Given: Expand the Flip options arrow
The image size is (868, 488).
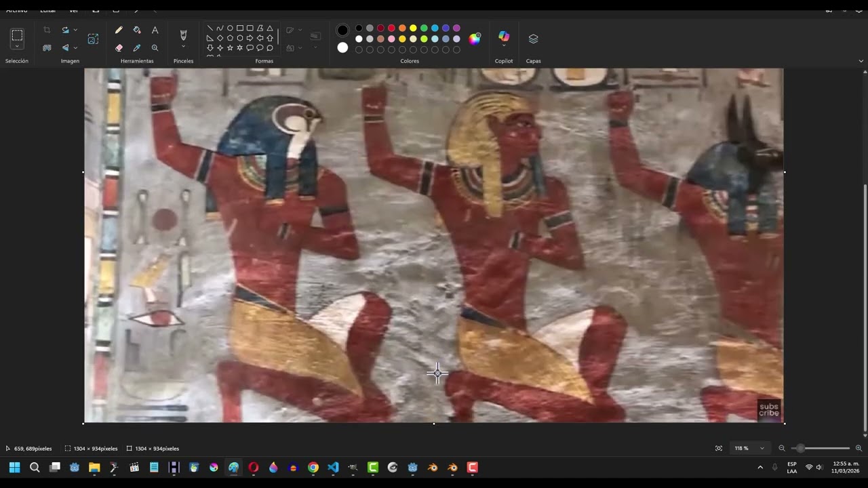Looking at the screenshot, I should click(75, 47).
